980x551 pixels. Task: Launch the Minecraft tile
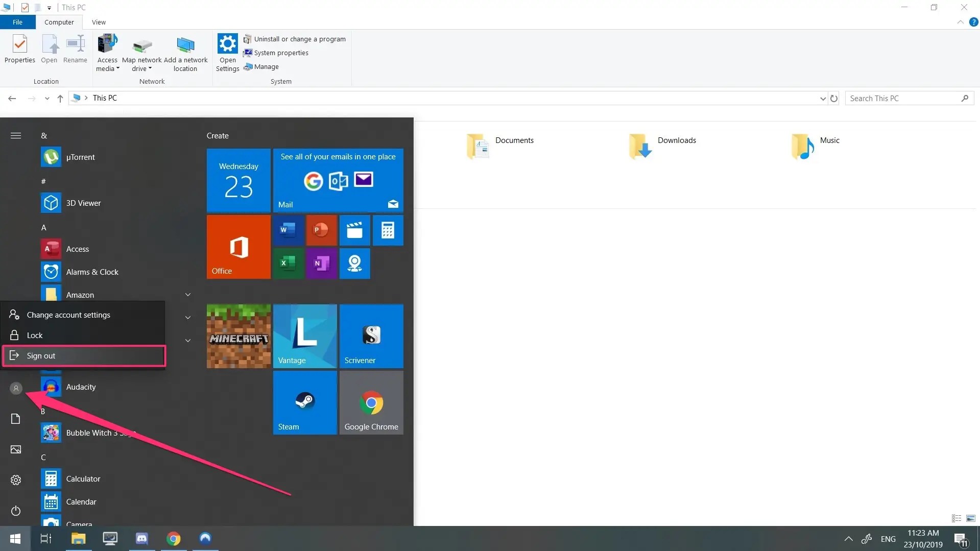click(x=238, y=336)
